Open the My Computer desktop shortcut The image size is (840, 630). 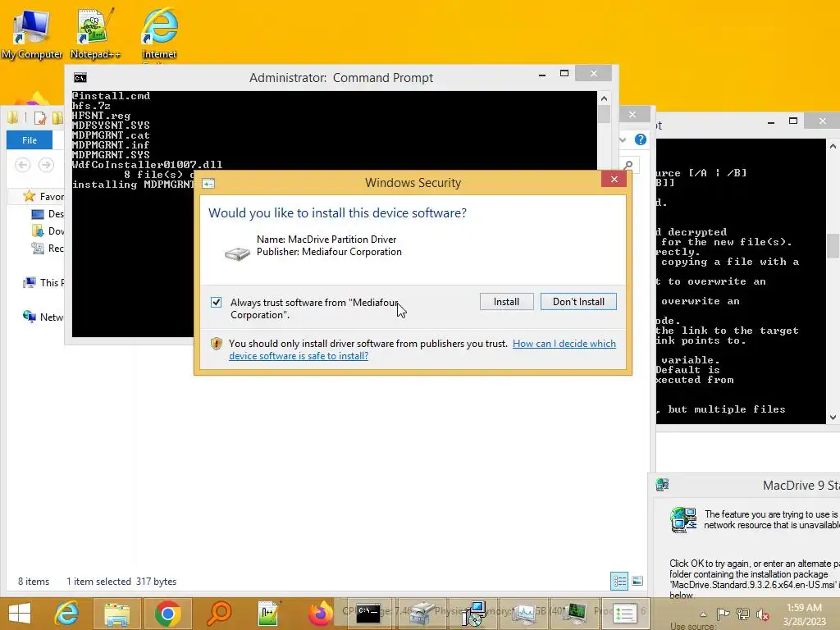coord(32,33)
